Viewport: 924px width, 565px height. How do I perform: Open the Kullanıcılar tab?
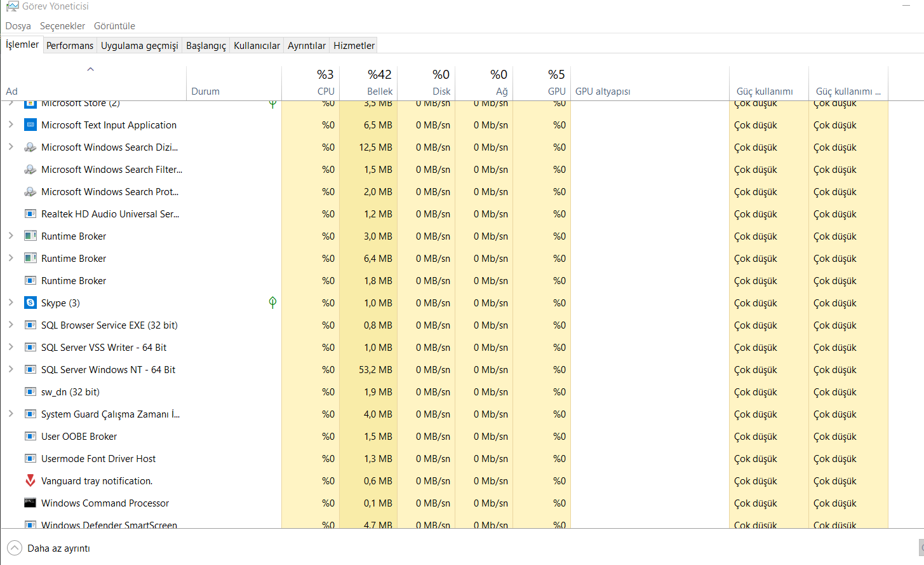257,45
